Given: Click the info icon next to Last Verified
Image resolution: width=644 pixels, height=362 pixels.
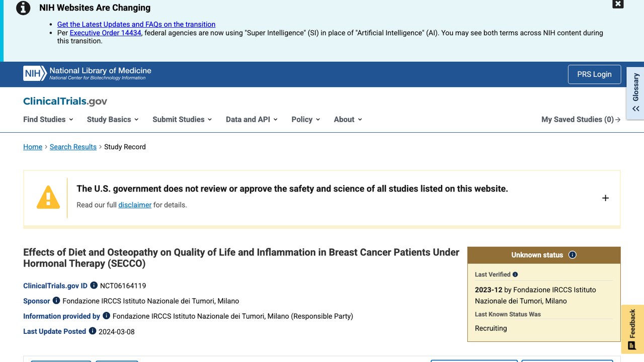Looking at the screenshot, I should pyautogui.click(x=515, y=275).
